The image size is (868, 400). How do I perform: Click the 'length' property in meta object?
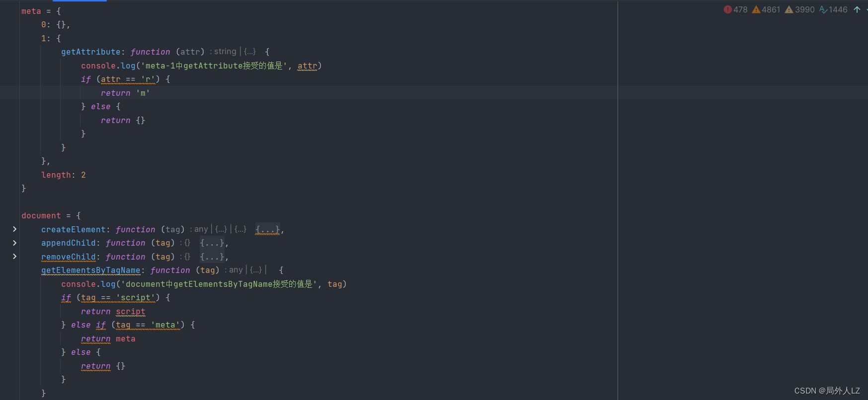point(56,175)
